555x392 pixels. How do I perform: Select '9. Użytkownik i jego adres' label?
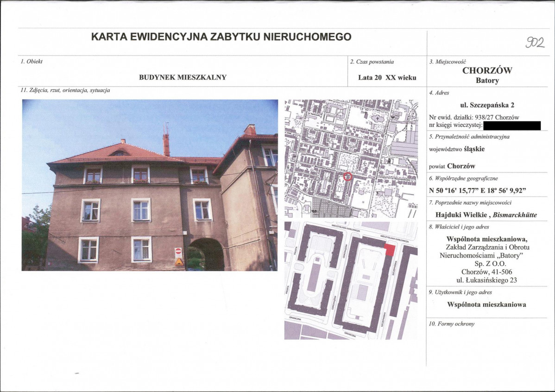point(460,292)
